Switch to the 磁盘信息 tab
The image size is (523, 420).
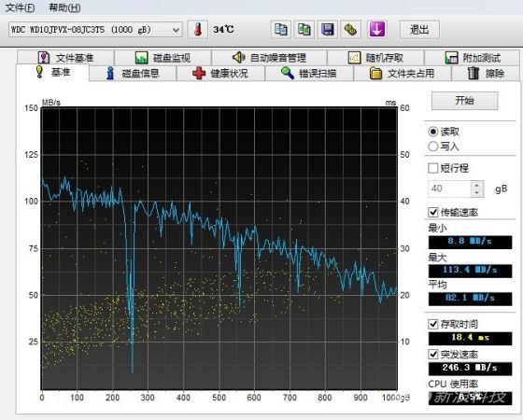click(x=133, y=74)
